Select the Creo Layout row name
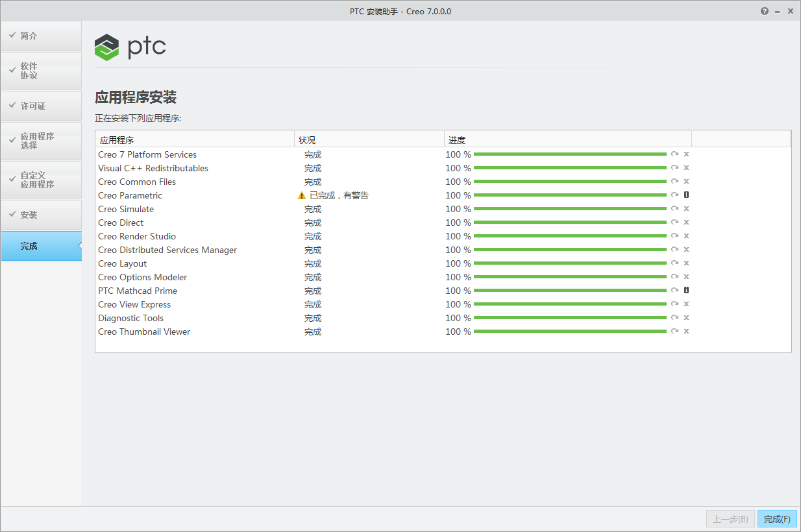Image resolution: width=801 pixels, height=532 pixels. click(123, 263)
